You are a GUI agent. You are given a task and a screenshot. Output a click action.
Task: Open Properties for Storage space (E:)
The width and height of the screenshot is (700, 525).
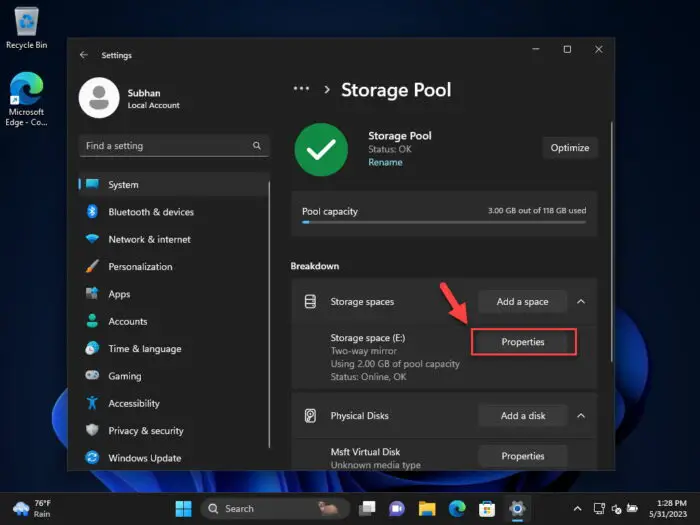[x=523, y=342]
